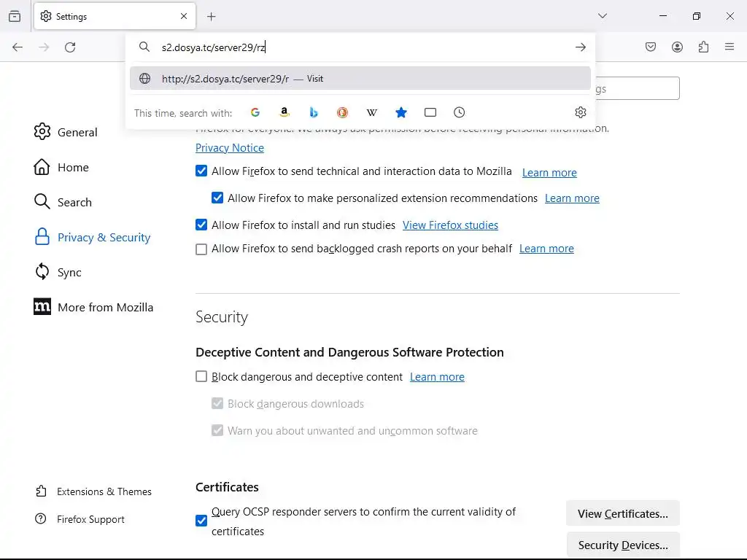Search in Bookmarks star icon
The height and width of the screenshot is (560, 747).
[x=401, y=112]
